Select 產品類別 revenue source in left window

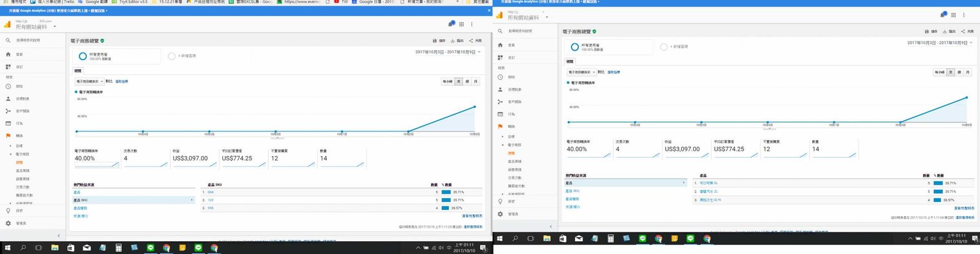click(x=80, y=208)
